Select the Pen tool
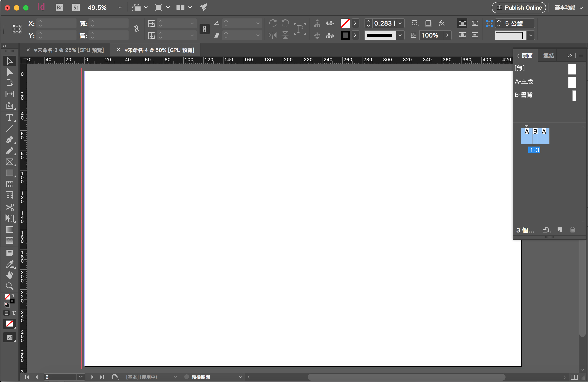The height and width of the screenshot is (382, 588). pyautogui.click(x=10, y=140)
